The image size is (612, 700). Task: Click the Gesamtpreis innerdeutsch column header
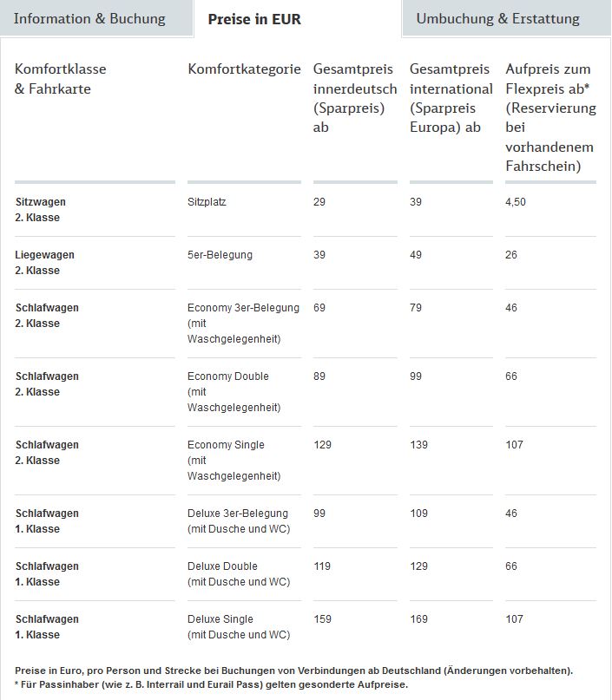(x=354, y=97)
